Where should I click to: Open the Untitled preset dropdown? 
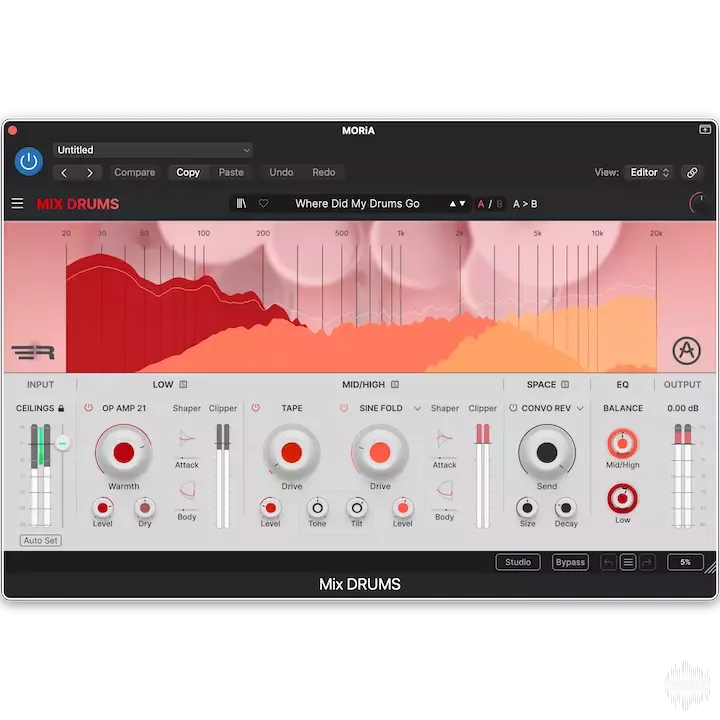tap(153, 150)
